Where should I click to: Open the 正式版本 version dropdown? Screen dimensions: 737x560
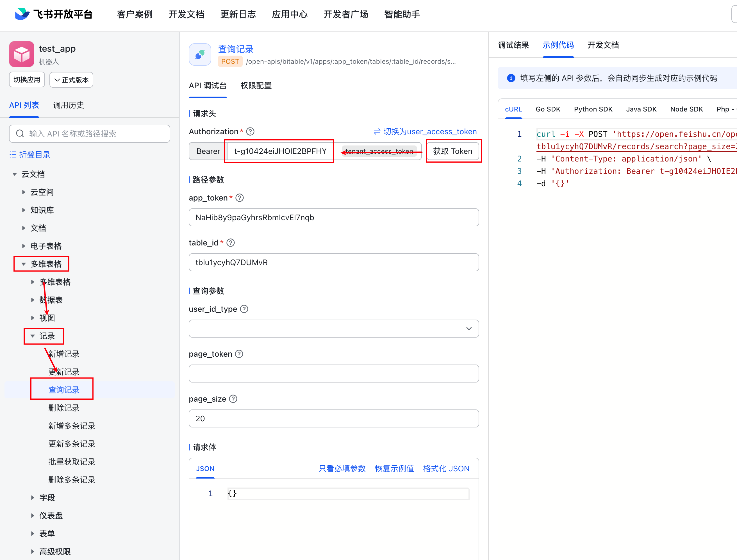(x=71, y=80)
